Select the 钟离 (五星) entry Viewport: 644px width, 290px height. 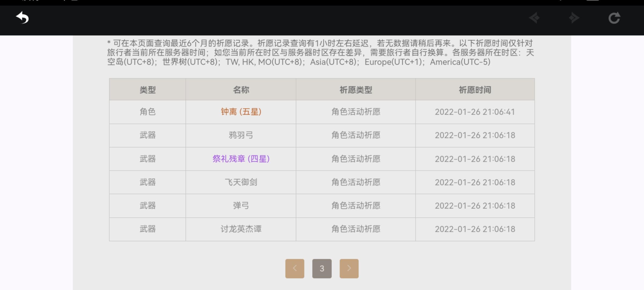click(241, 112)
